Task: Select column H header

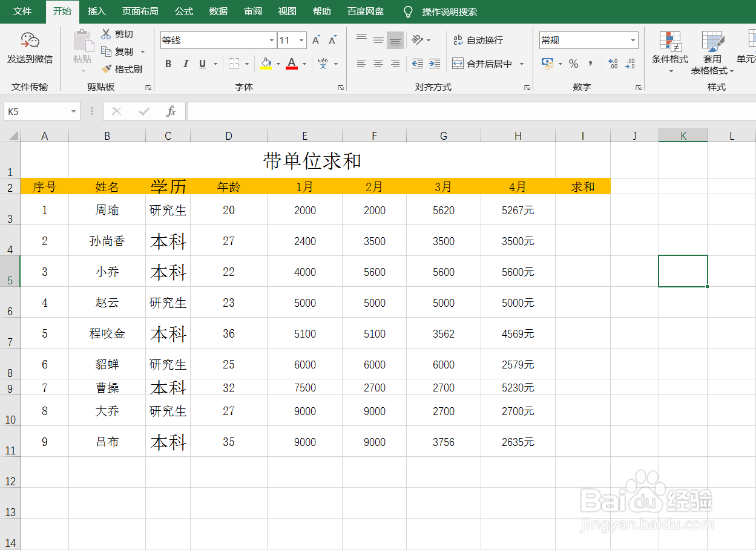Action: point(518,136)
